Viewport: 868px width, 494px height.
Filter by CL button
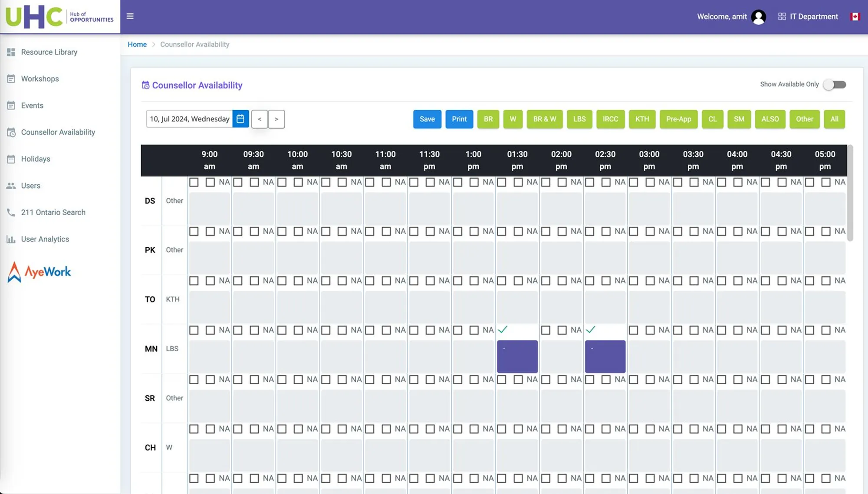coord(712,119)
